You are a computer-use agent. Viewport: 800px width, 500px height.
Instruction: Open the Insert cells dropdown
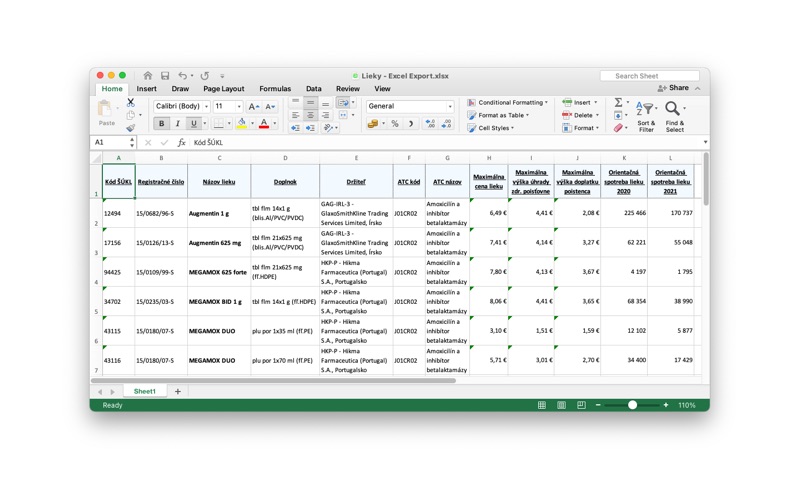click(580, 103)
